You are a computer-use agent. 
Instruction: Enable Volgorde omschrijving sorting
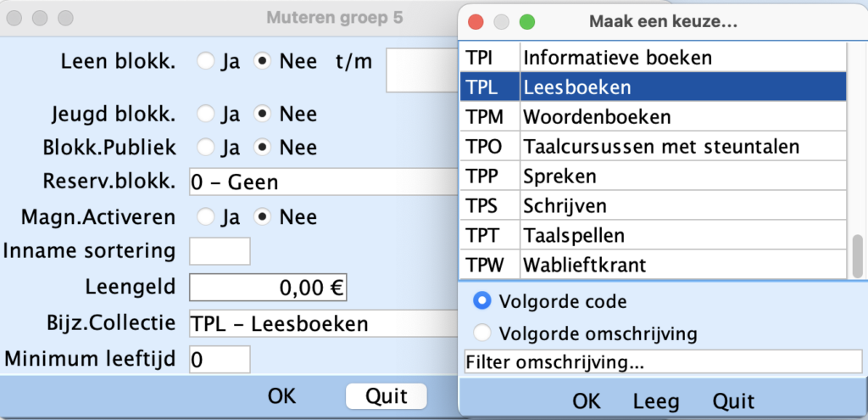click(x=482, y=332)
